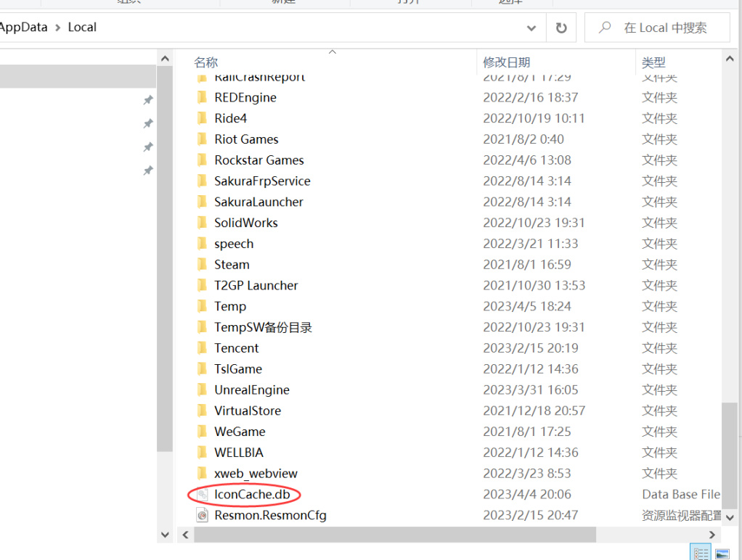Click the date 2021/12/18 20:57

point(534,411)
